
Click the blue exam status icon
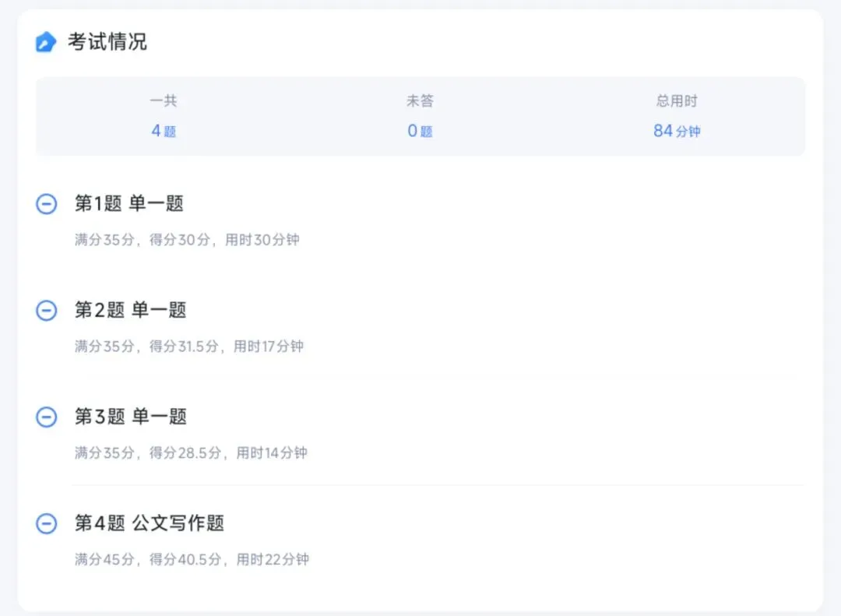pyautogui.click(x=46, y=42)
